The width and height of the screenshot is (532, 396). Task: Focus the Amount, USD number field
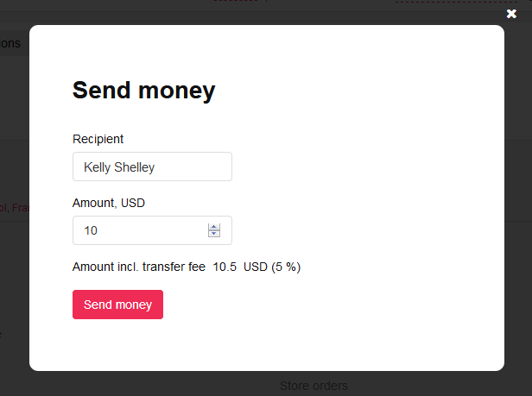pyautogui.click(x=138, y=231)
